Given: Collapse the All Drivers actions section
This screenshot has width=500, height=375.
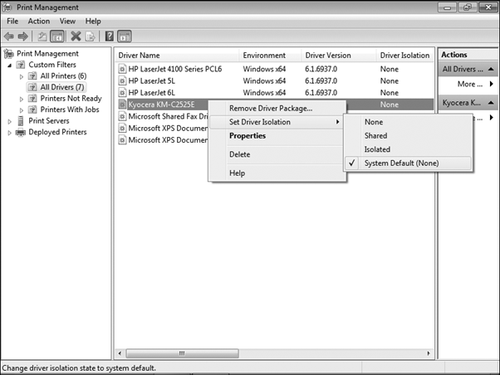Looking at the screenshot, I should tap(491, 69).
